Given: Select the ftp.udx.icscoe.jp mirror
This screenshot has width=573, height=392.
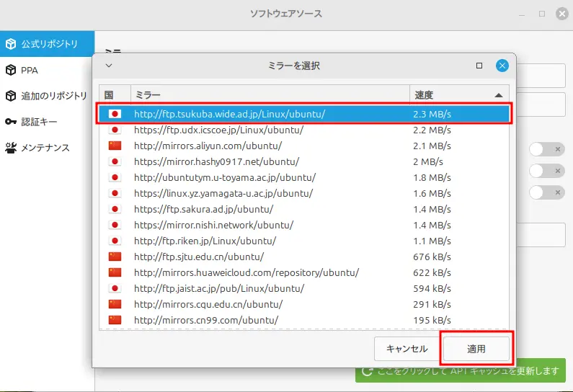Looking at the screenshot, I should coord(304,130).
